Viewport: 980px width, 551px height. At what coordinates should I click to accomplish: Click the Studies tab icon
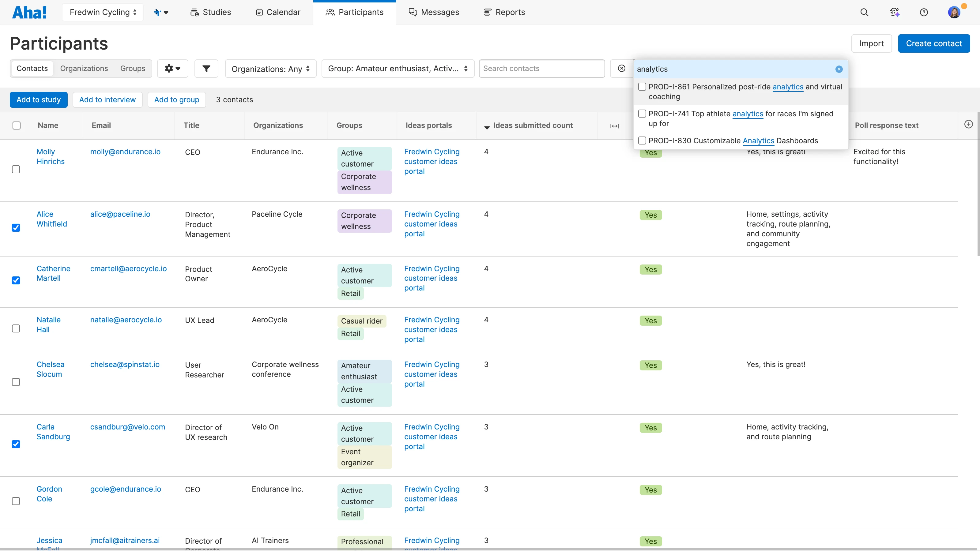194,12
